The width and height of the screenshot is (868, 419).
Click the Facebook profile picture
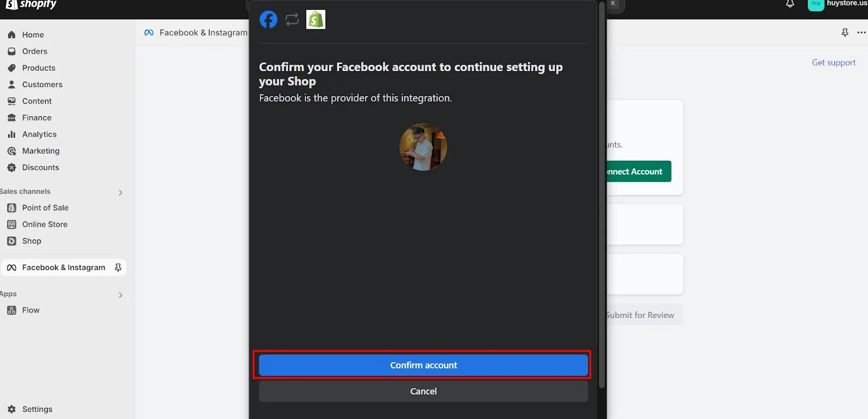point(423,147)
